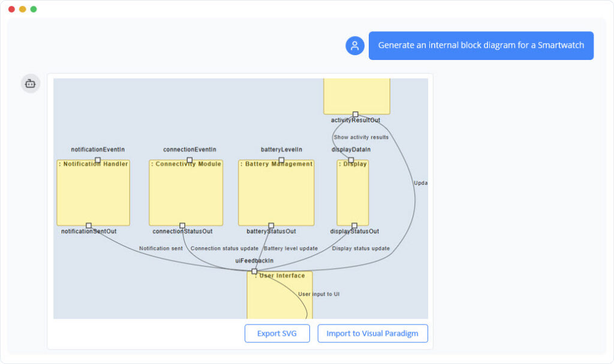Export the diagram as SVG

(276, 333)
